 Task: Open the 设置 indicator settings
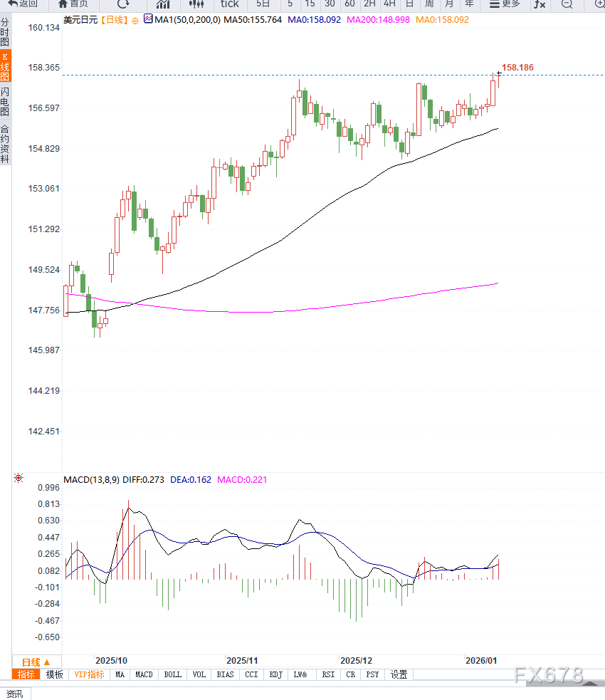(399, 674)
